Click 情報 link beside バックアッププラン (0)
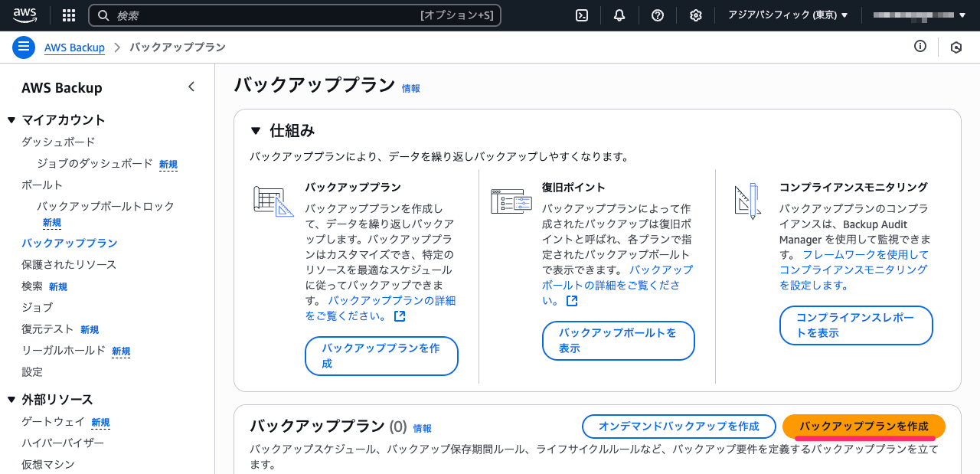The height and width of the screenshot is (474, 980). click(423, 428)
